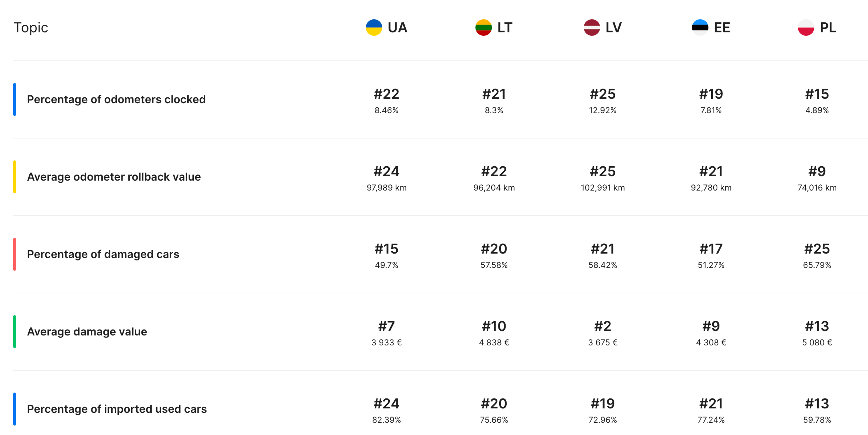Open Average odometer rollback value row
Image resolution: width=868 pixels, height=435 pixels.
pyautogui.click(x=113, y=177)
